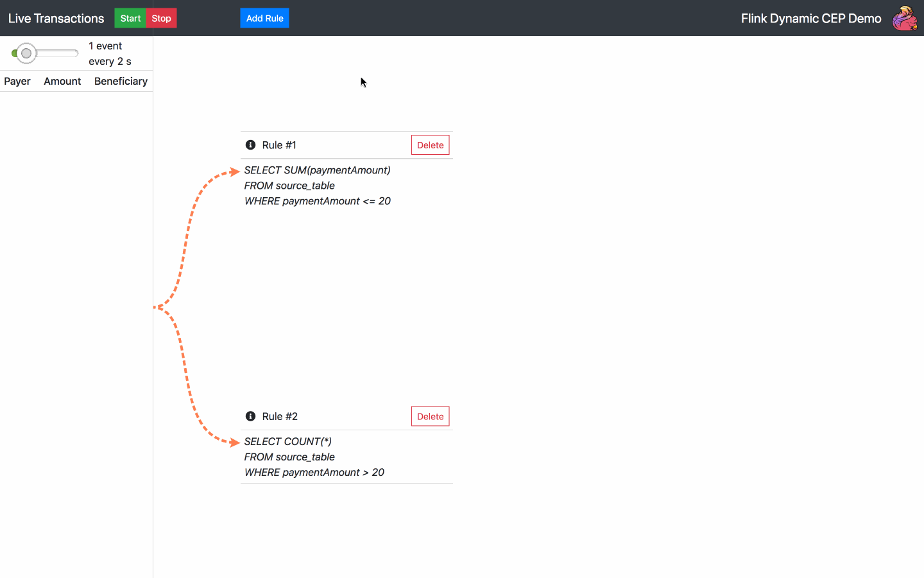The image size is (924, 578).
Task: Select the Rule #1 SUM query text
Action: (318, 186)
